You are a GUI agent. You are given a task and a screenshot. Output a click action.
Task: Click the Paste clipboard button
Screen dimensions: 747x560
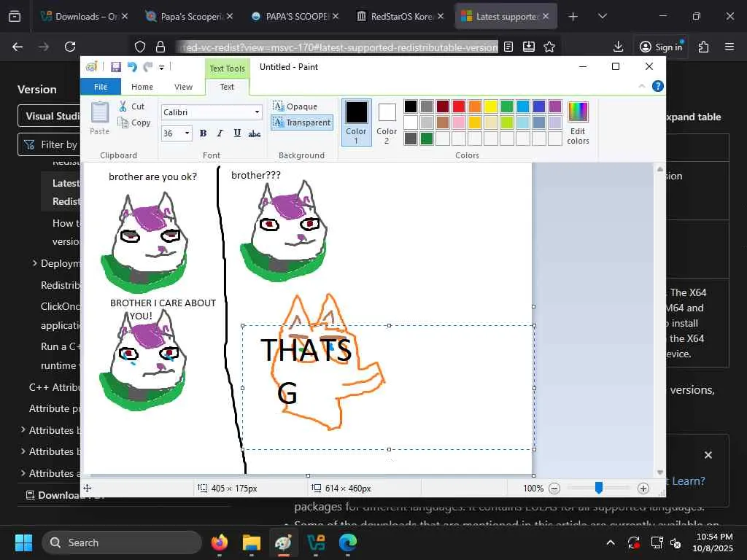pyautogui.click(x=99, y=118)
